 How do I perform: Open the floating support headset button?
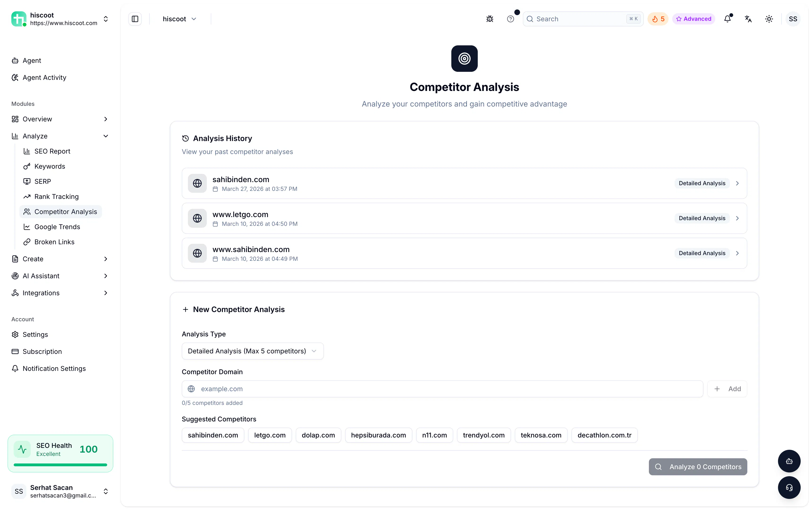tap(789, 487)
